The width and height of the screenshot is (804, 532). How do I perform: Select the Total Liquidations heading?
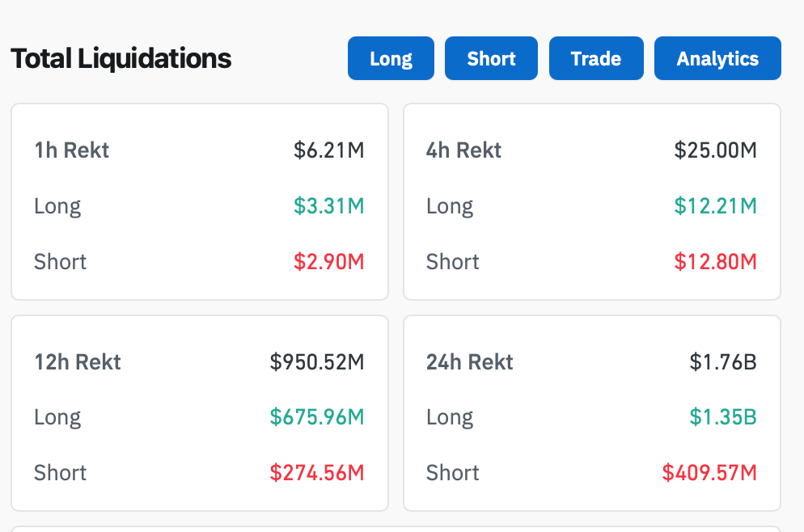point(121,59)
